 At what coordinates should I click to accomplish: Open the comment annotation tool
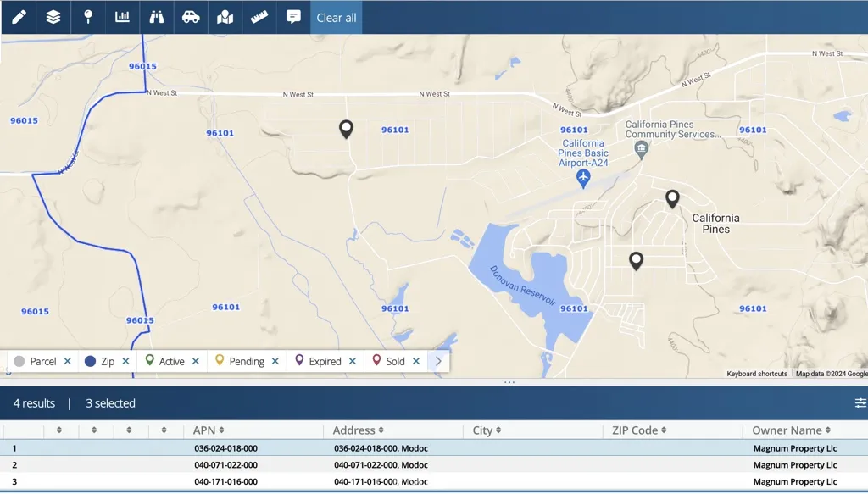point(293,17)
